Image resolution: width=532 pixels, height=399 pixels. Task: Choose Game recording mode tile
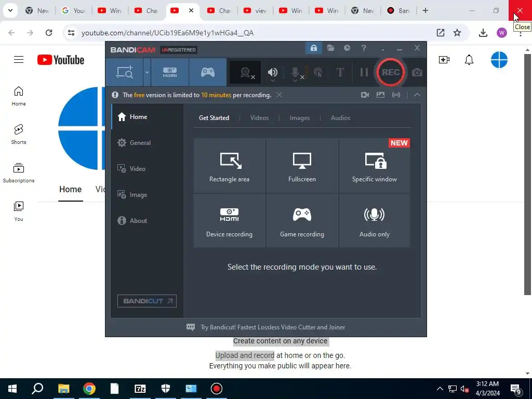302,220
